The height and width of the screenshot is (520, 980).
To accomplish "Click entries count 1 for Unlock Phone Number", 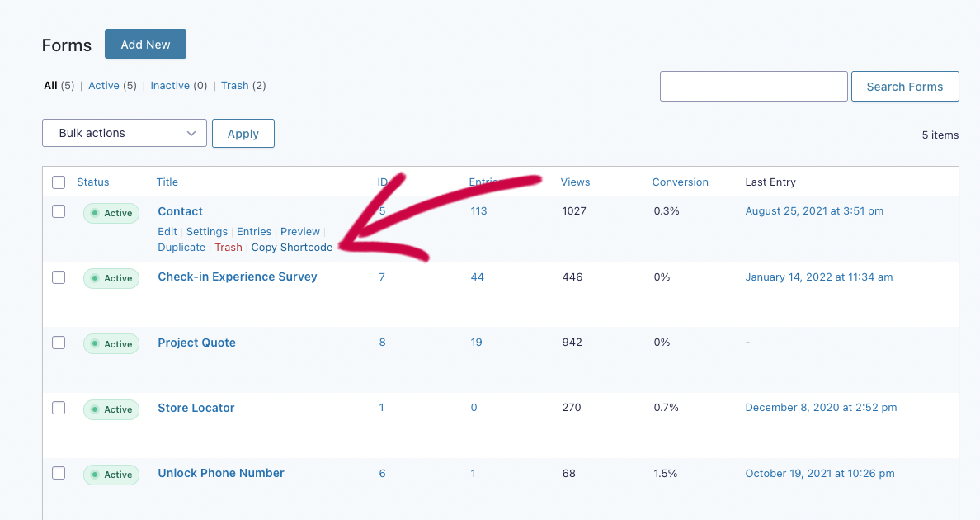I will click(474, 473).
